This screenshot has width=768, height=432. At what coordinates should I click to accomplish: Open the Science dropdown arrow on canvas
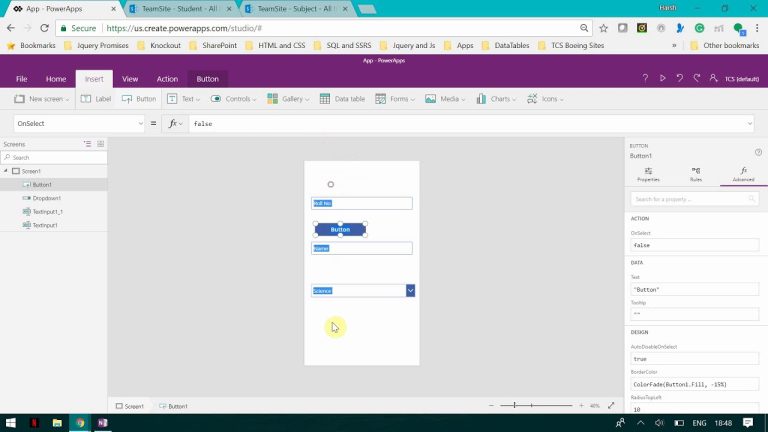410,291
